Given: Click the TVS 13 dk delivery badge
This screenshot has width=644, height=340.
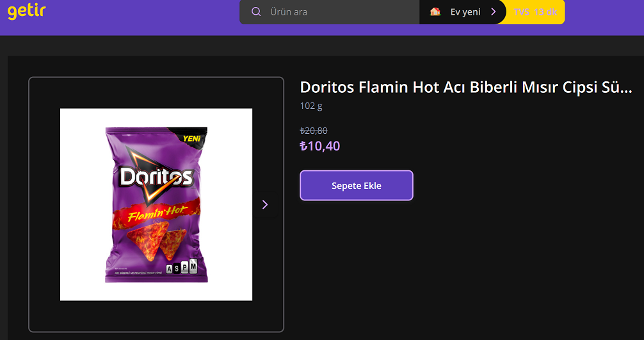Looking at the screenshot, I should (x=535, y=12).
